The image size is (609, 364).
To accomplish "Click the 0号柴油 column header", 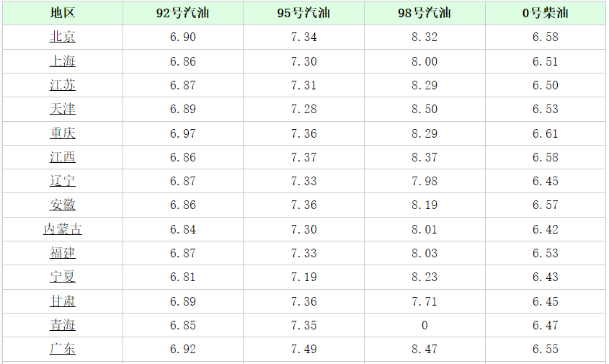I will 546,13.
